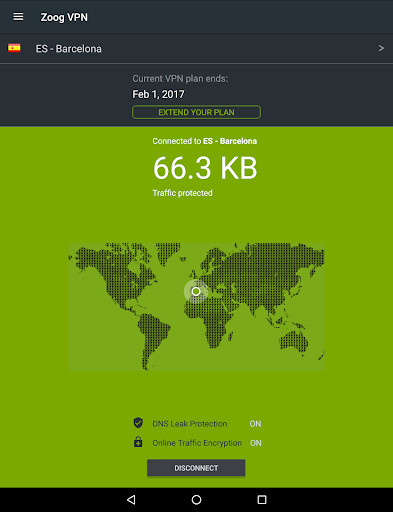Click the DNS Leak Protection shield icon
Image resolution: width=393 pixels, height=512 pixels.
(x=138, y=423)
